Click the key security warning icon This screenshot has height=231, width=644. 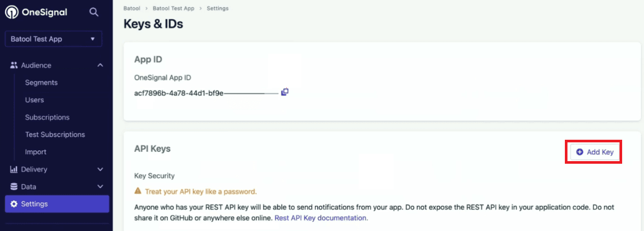[x=138, y=191]
